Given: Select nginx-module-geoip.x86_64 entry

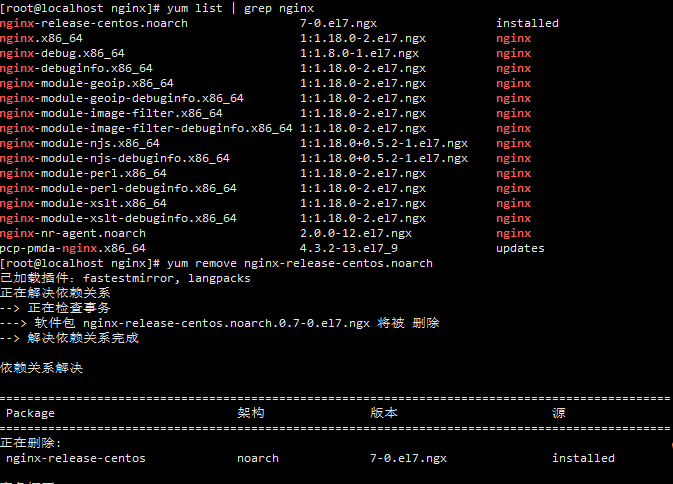Looking at the screenshot, I should [87, 83].
